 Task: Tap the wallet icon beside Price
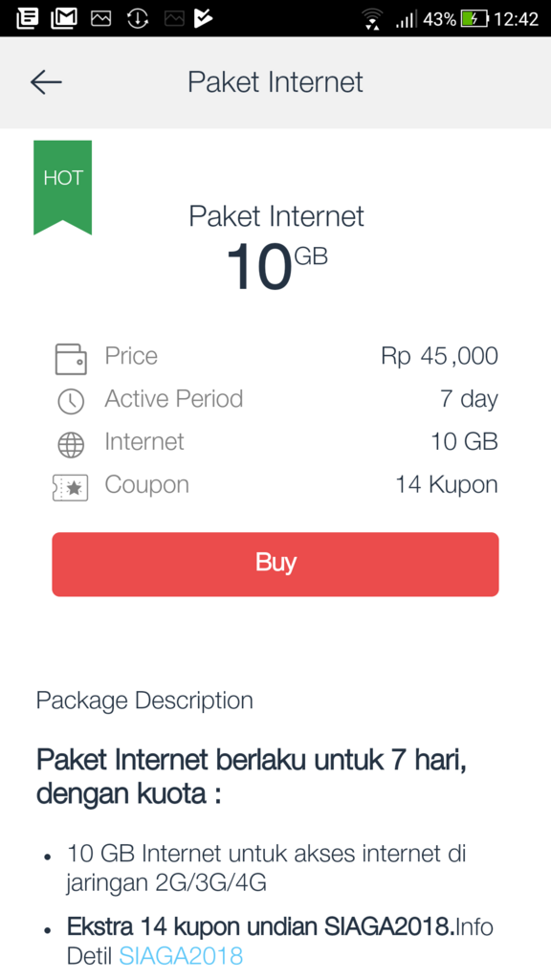click(71, 360)
